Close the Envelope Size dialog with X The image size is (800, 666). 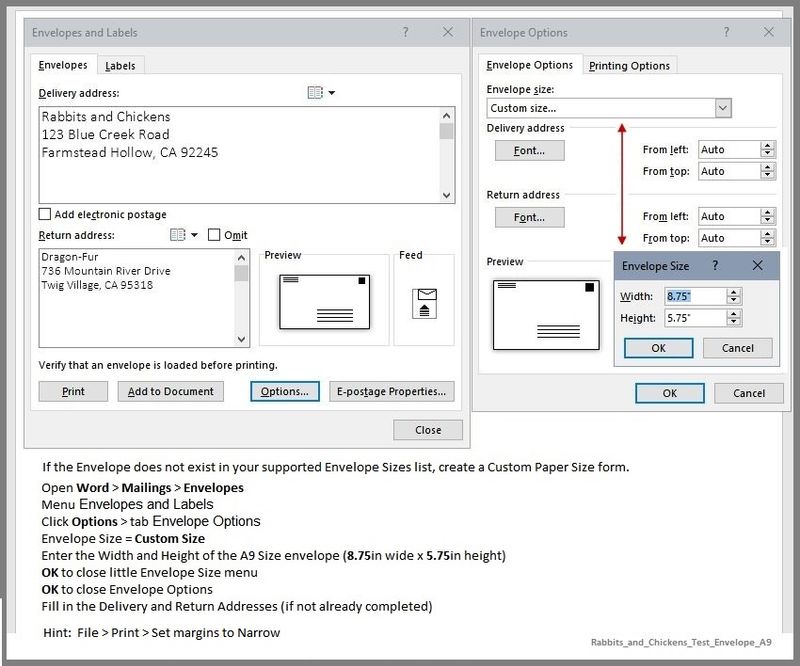tap(756, 266)
